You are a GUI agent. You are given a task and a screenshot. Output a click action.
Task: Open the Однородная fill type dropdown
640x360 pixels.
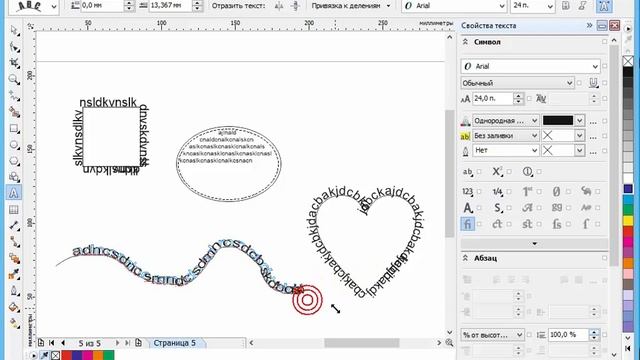tap(534, 121)
